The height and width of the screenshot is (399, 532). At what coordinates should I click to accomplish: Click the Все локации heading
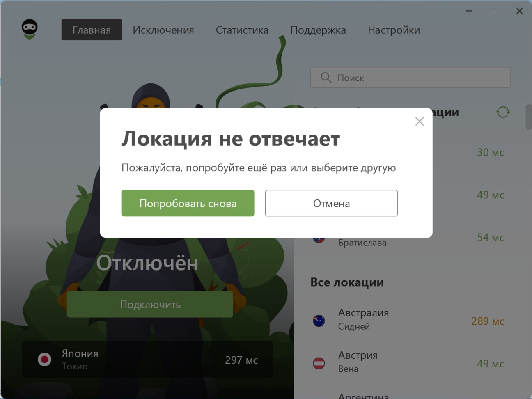(347, 282)
